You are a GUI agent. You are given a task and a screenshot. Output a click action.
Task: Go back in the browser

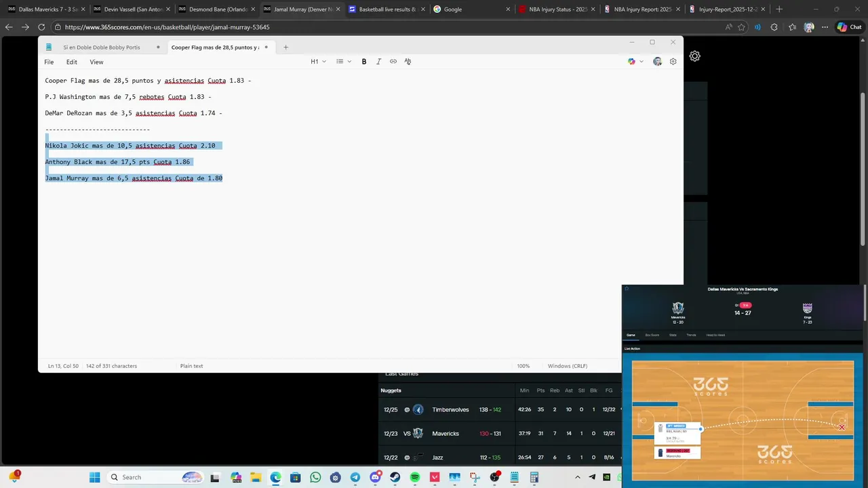point(9,27)
